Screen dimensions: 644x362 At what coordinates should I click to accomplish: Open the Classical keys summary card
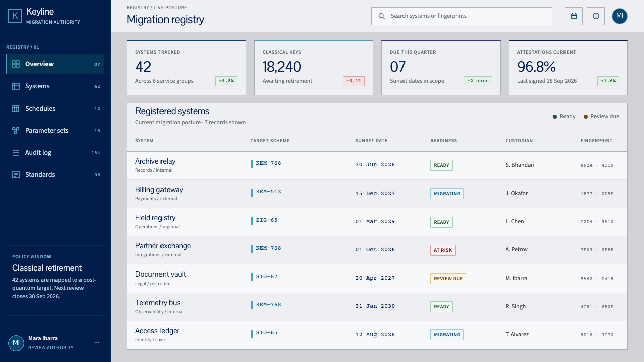pyautogui.click(x=313, y=67)
